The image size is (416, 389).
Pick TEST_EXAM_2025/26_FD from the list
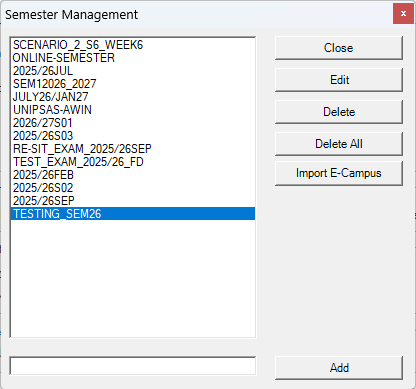(133, 162)
